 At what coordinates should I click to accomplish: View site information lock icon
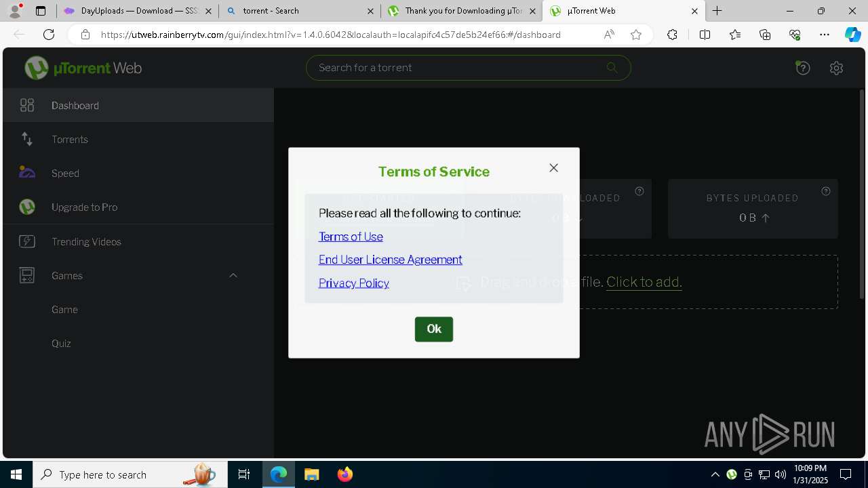click(85, 35)
